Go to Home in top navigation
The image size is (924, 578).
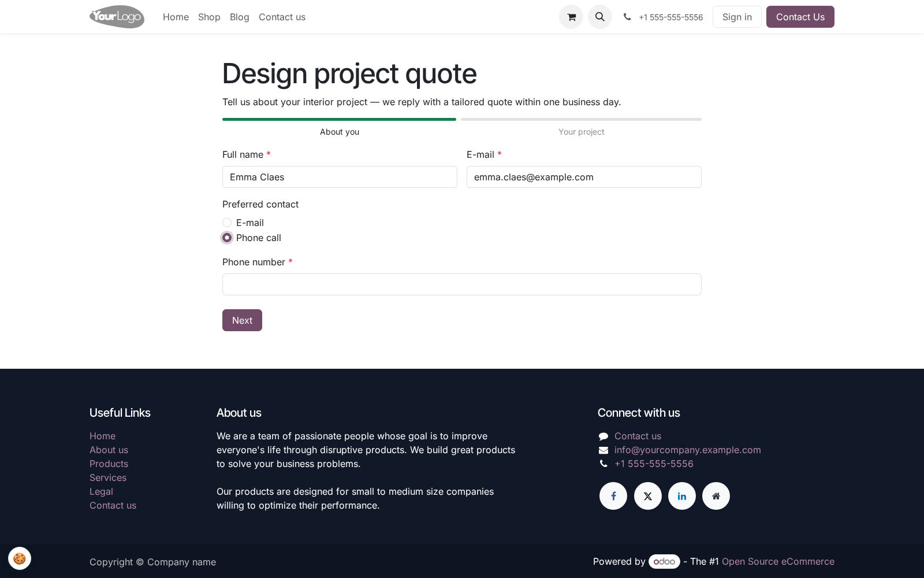point(176,17)
